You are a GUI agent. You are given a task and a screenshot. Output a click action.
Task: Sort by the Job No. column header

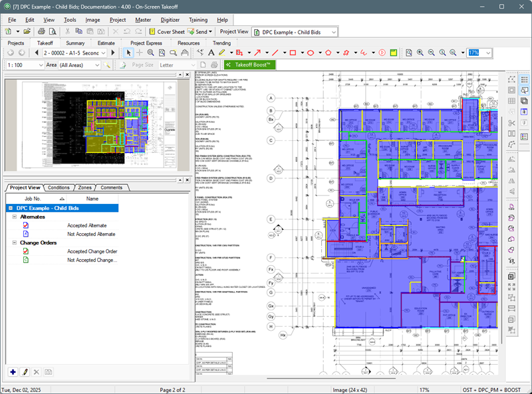pos(36,199)
